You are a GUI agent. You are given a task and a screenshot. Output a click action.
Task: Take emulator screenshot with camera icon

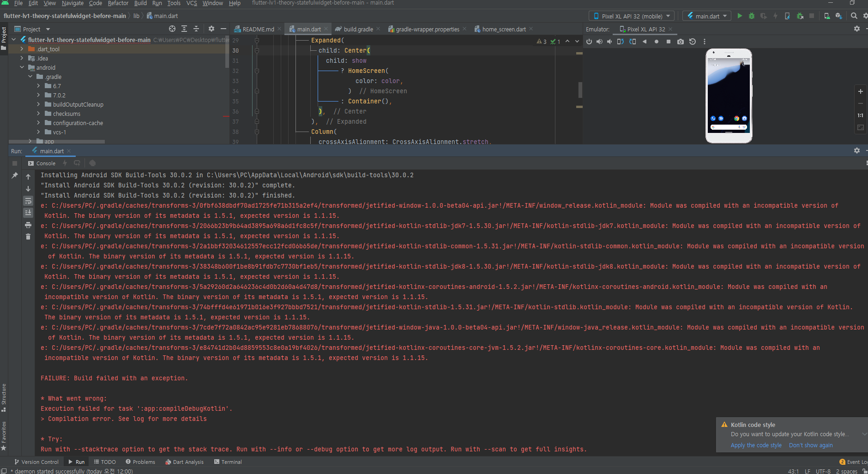pyautogui.click(x=681, y=42)
